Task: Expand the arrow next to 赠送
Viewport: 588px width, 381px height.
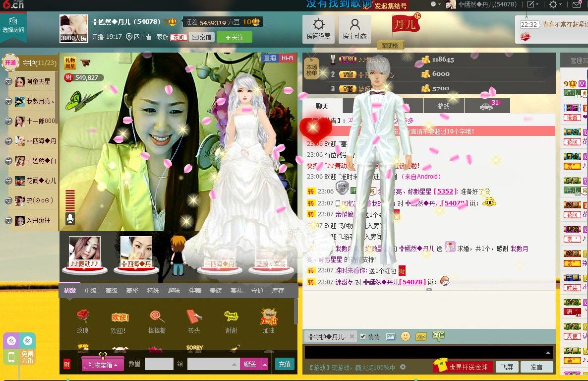Action: [265, 364]
